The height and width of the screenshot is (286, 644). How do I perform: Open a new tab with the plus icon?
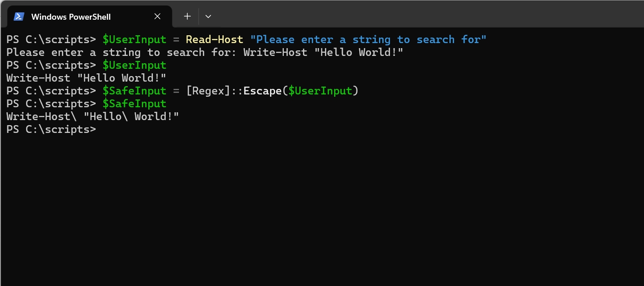(x=187, y=16)
